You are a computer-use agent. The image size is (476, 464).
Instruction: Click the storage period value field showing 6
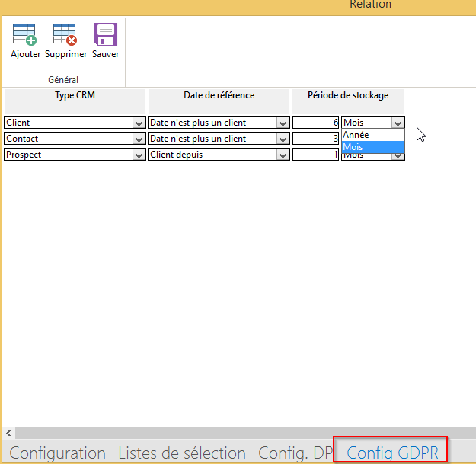pyautogui.click(x=316, y=123)
